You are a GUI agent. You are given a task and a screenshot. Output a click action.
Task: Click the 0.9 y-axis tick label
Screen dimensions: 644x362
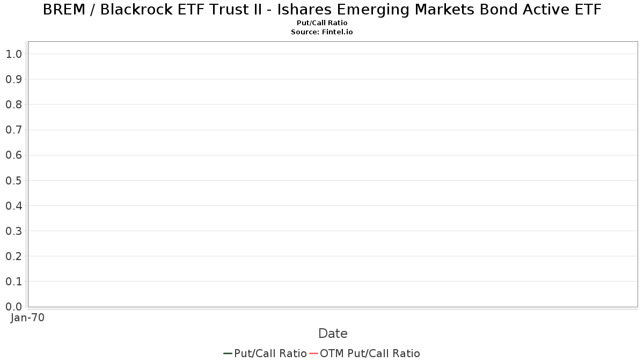coord(13,79)
